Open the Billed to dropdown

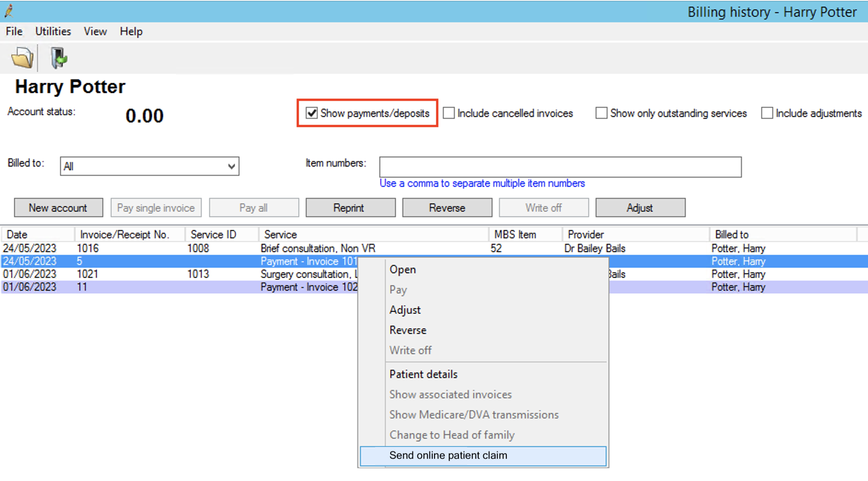click(231, 166)
